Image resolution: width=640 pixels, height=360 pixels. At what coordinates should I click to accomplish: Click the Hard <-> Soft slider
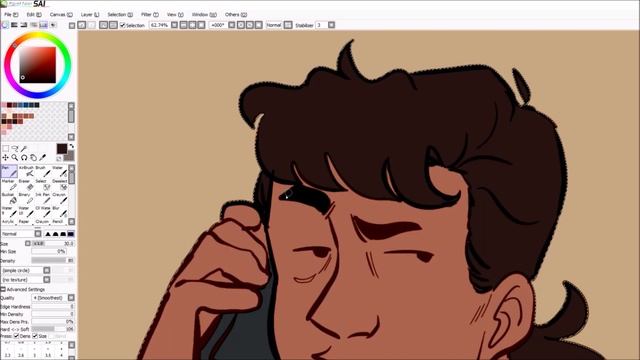[53, 329]
